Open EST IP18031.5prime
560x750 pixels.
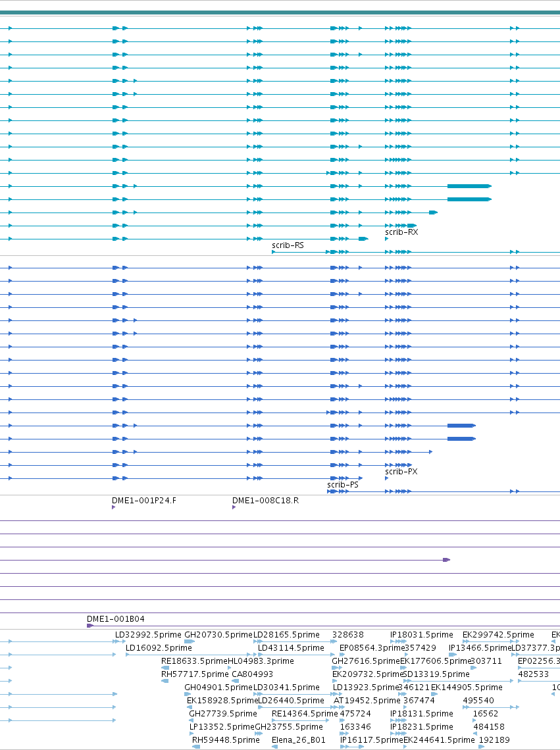point(422,635)
